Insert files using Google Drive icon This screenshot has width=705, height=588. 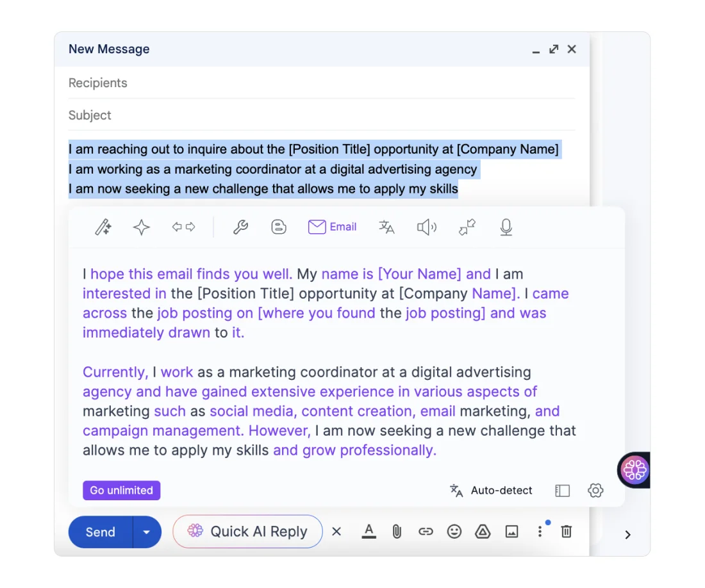point(483,532)
